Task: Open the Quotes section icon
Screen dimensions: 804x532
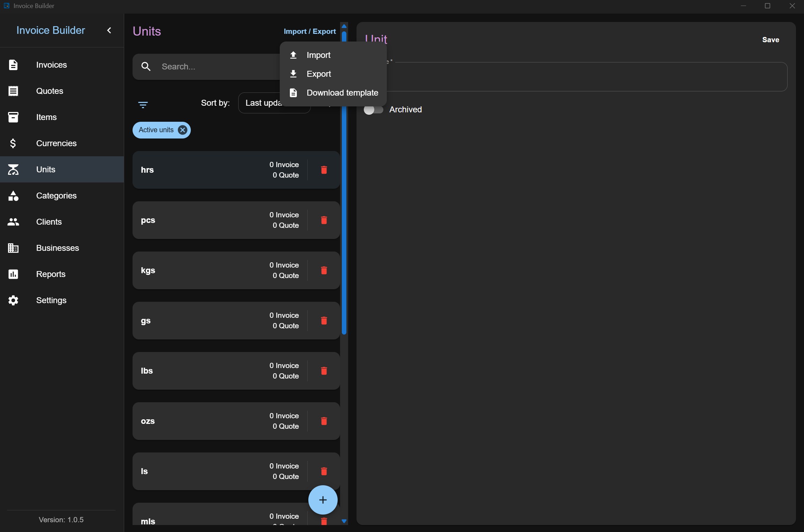Action: [13, 91]
